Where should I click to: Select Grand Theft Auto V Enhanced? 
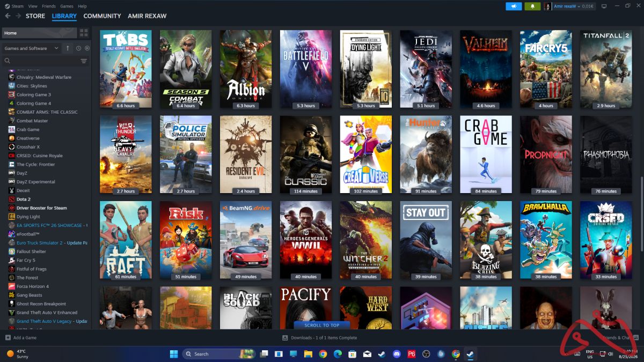[46, 313]
